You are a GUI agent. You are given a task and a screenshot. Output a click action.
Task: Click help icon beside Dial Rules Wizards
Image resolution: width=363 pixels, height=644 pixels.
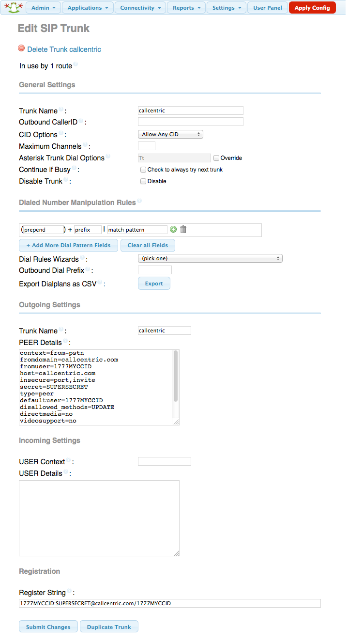[82, 258]
